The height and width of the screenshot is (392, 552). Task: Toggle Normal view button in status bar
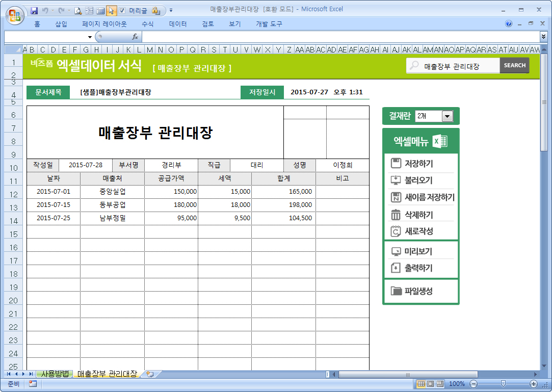pyautogui.click(x=421, y=384)
